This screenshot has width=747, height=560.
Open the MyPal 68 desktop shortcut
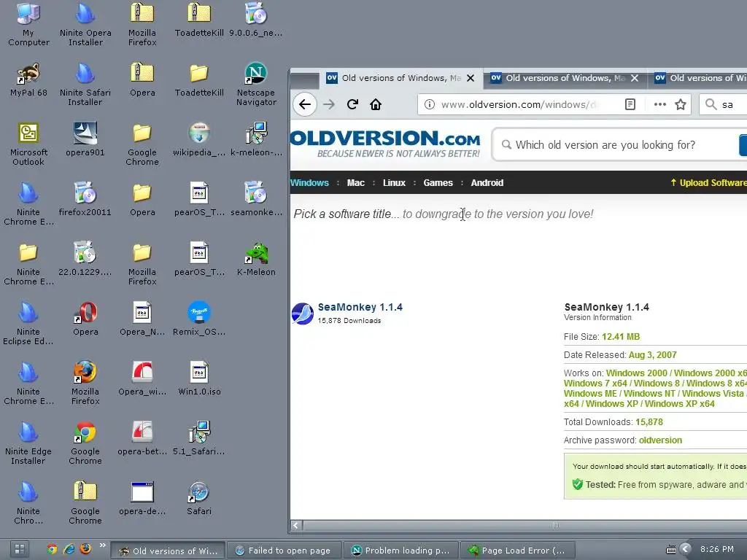coord(28,79)
